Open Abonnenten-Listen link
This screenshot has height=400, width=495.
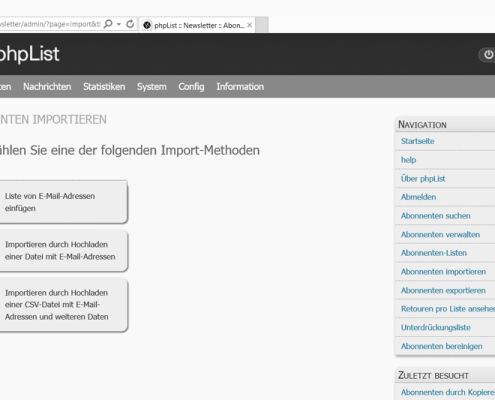tap(434, 253)
